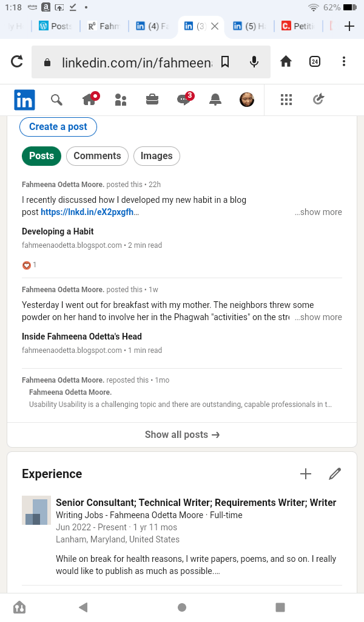View notifications bell icon
This screenshot has width=364, height=622.
pos(215,100)
